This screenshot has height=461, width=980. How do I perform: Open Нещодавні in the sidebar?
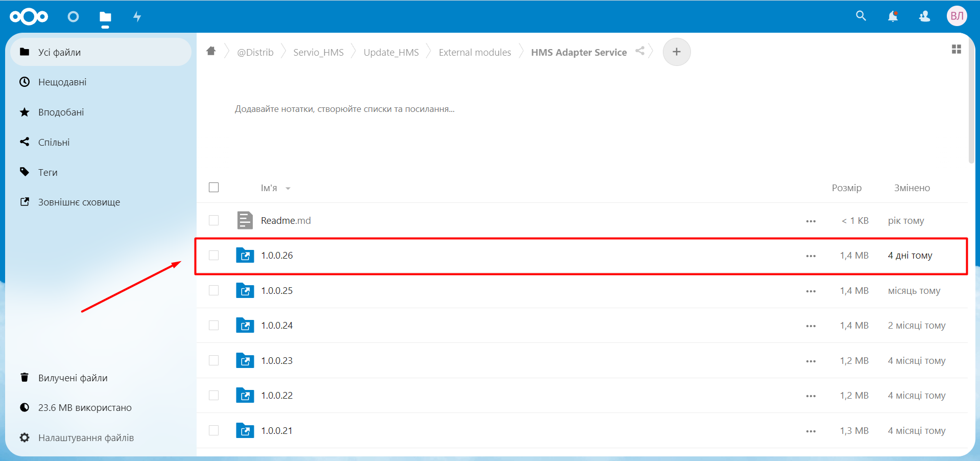pos(62,82)
